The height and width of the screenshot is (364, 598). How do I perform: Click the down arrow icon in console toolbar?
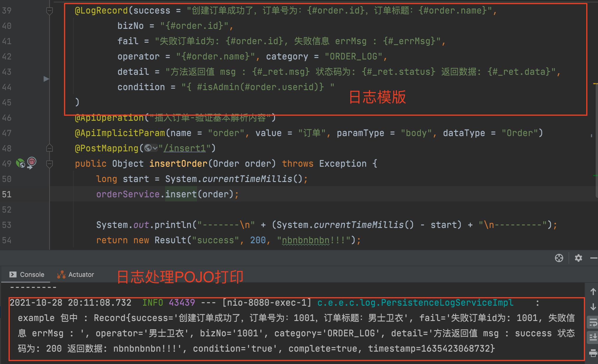[x=593, y=307]
